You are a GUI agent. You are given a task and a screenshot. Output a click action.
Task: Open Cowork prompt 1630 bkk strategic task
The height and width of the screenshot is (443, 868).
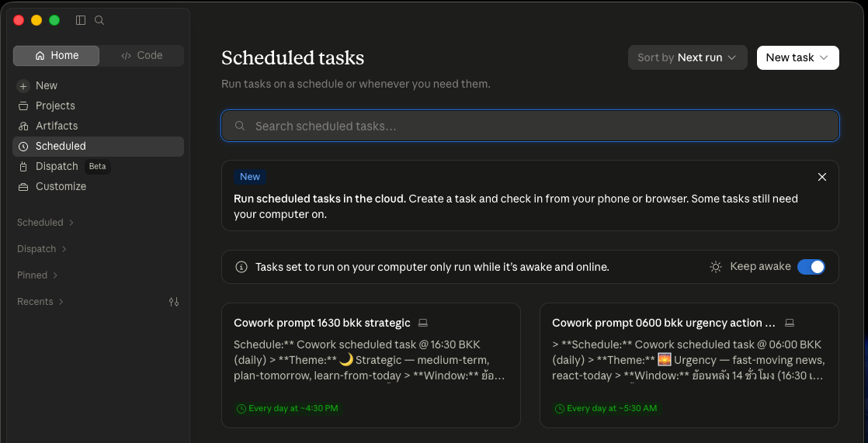(x=371, y=365)
